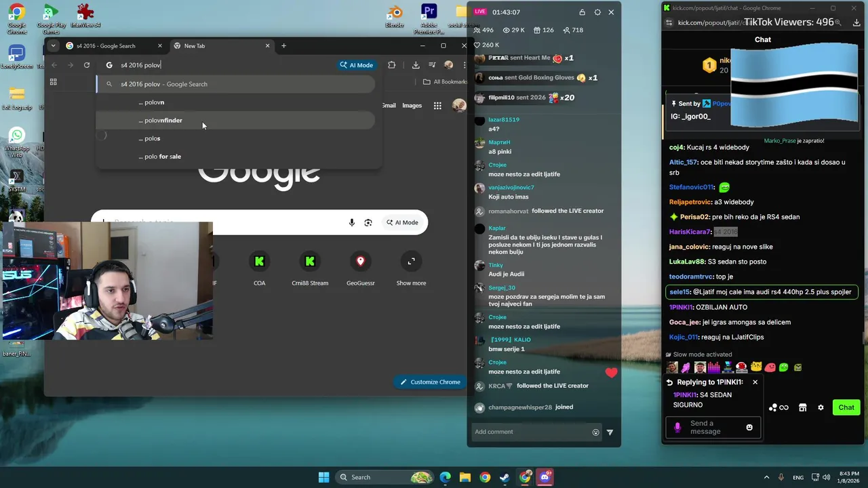Screen dimensions: 868x488
Task: Open the Crni88 Stream shortcut tile
Action: (x=310, y=268)
